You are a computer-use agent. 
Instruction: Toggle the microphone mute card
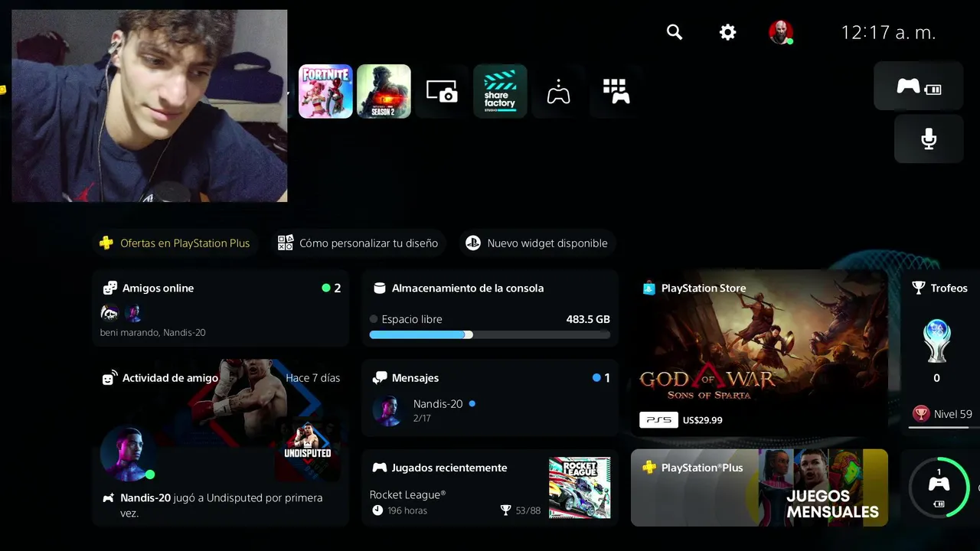pyautogui.click(x=929, y=139)
